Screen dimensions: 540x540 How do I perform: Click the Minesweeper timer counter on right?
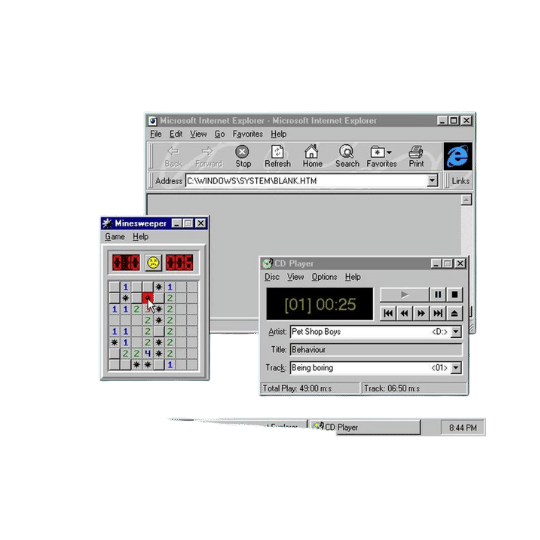(x=179, y=263)
